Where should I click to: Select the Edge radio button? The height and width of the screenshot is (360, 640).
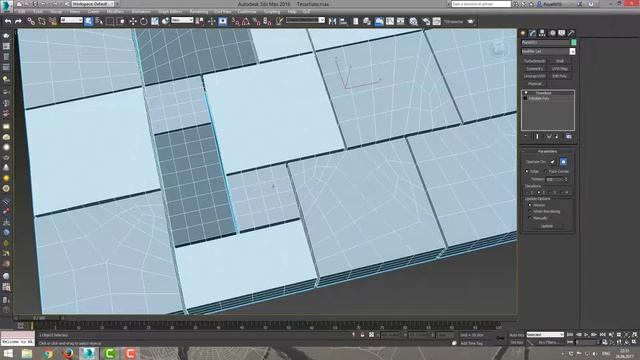[527, 171]
